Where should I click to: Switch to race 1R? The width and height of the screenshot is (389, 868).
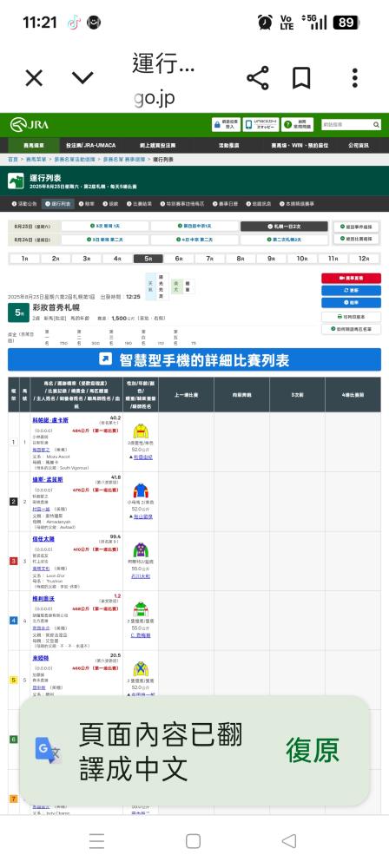click(24, 259)
